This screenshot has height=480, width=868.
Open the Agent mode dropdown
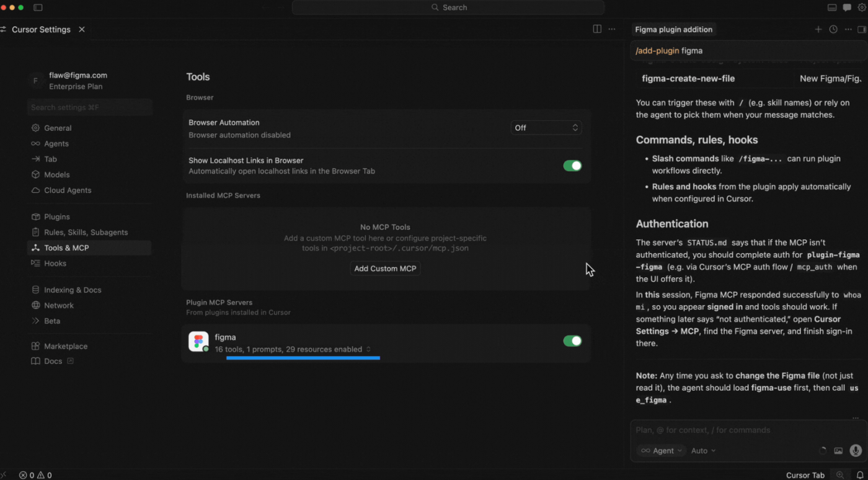pos(662,451)
